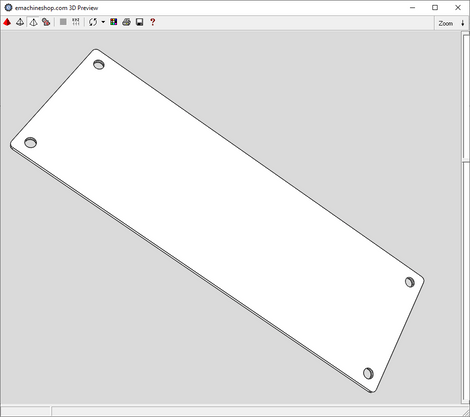This screenshot has width=470, height=417.
Task: Save the 3D preview image
Action: [139, 22]
